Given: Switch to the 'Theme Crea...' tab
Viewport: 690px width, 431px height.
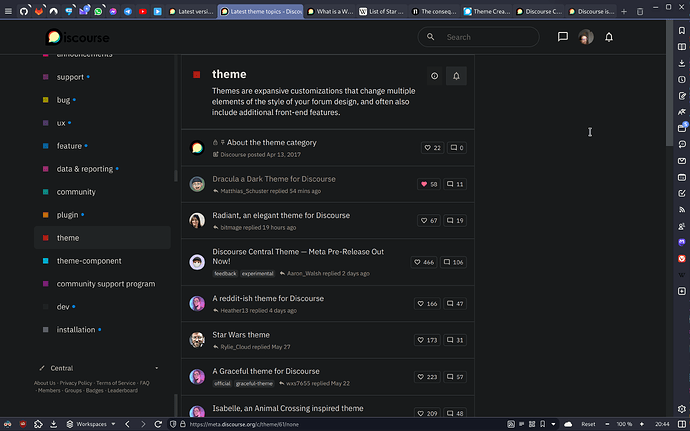Looking at the screenshot, I should coord(486,11).
